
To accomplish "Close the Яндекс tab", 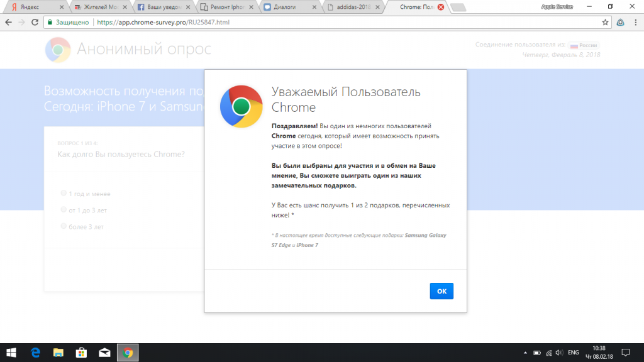I will click(x=62, y=7).
